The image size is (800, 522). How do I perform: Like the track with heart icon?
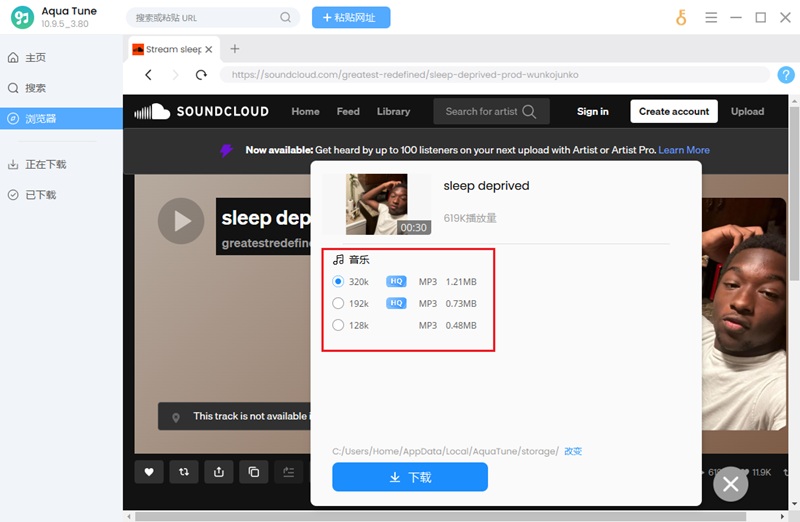coord(149,472)
